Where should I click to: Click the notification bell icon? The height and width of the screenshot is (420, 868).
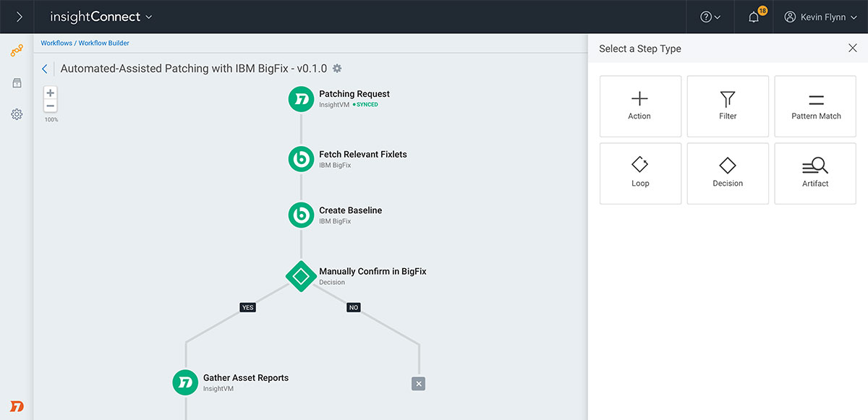tap(754, 17)
